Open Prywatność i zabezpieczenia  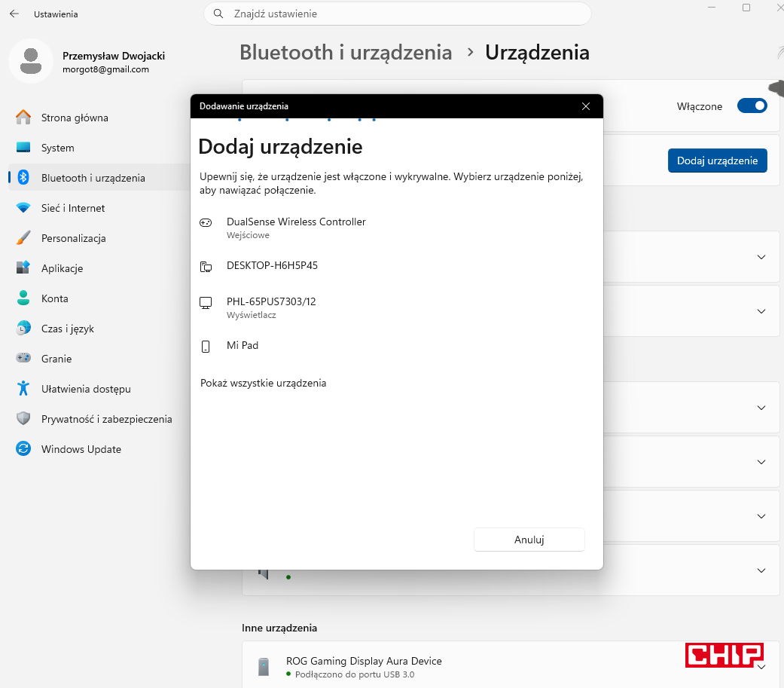pyautogui.click(x=99, y=418)
